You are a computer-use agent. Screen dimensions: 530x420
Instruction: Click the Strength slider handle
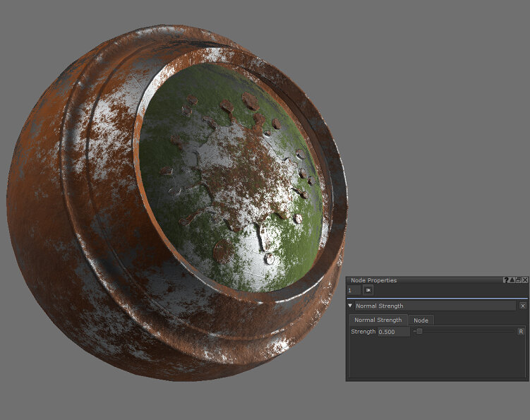[x=419, y=331]
